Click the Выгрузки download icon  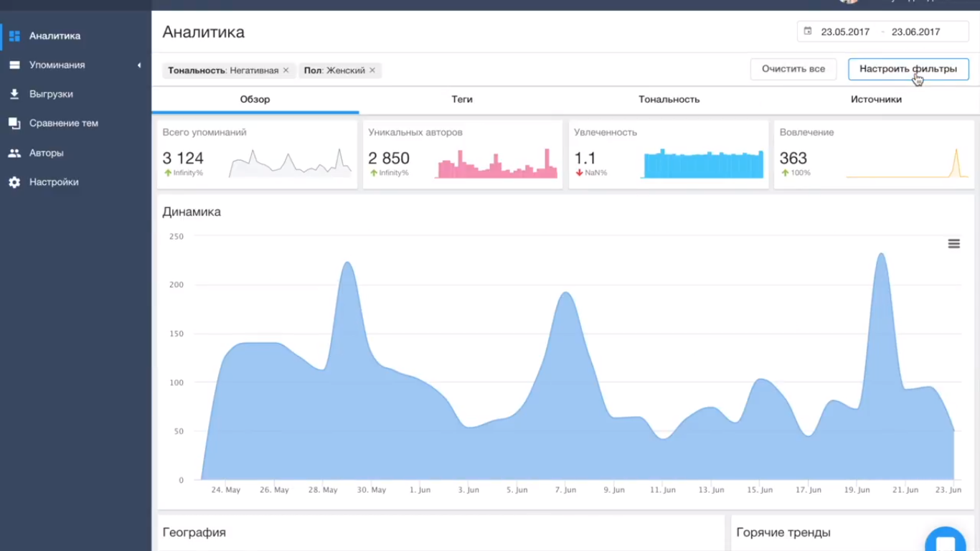(14, 94)
